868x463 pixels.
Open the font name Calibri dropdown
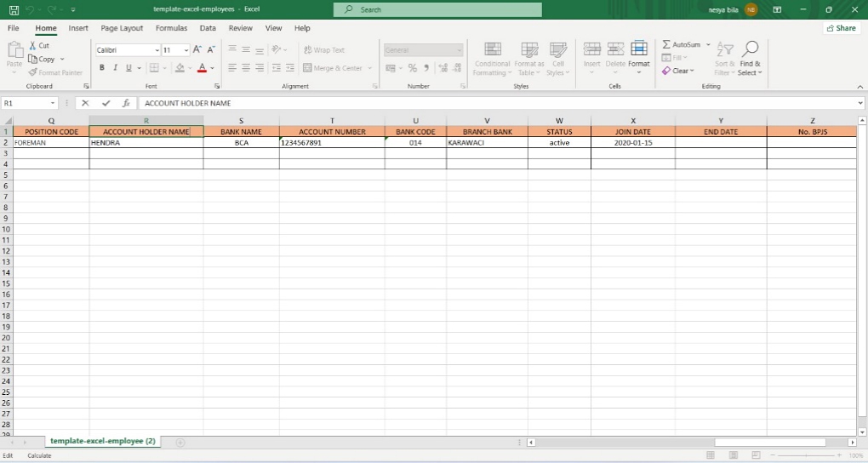[x=157, y=50]
